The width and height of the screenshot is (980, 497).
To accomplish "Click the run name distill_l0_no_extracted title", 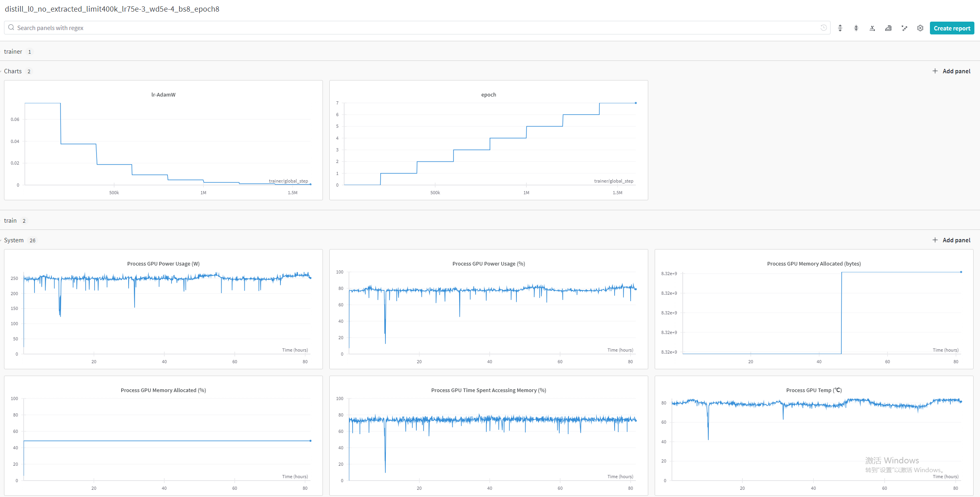I will pos(112,9).
